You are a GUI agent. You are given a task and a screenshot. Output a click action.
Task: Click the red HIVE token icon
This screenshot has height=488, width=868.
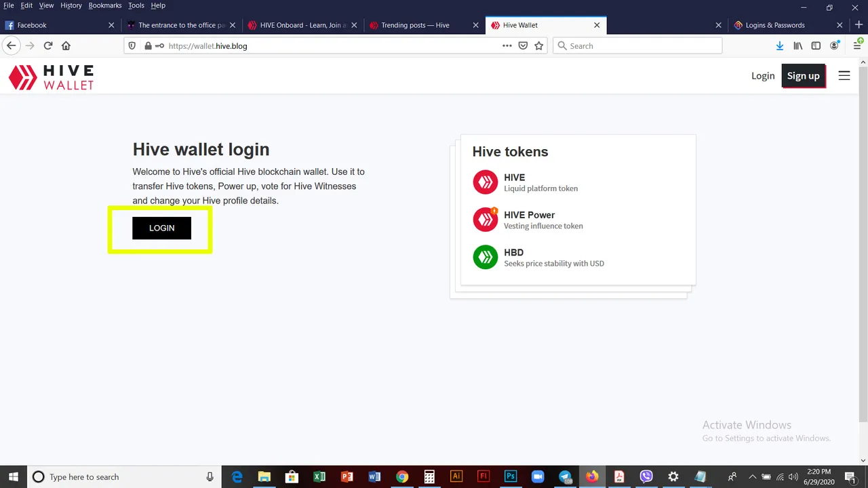coord(486,182)
